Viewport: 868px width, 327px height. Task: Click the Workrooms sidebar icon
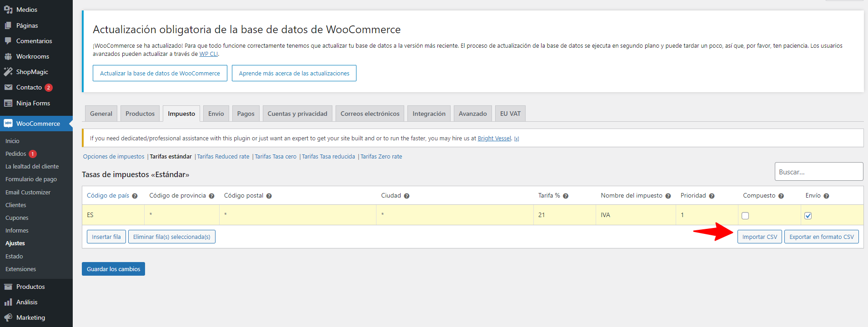(8, 56)
